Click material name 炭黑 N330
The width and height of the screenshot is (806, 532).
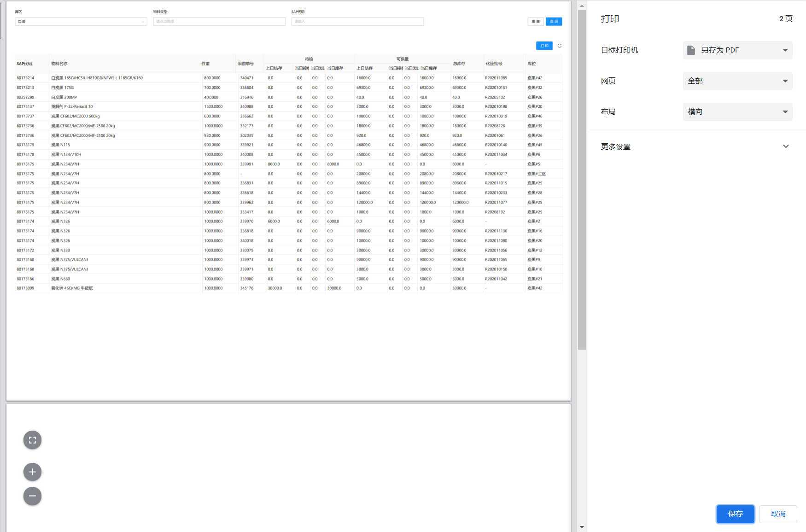pos(60,250)
